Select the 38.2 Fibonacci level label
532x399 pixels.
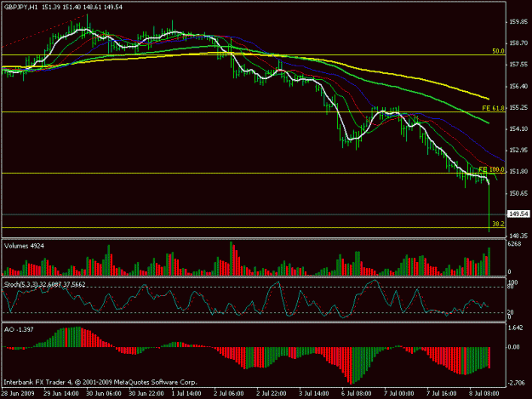pyautogui.click(x=498, y=224)
